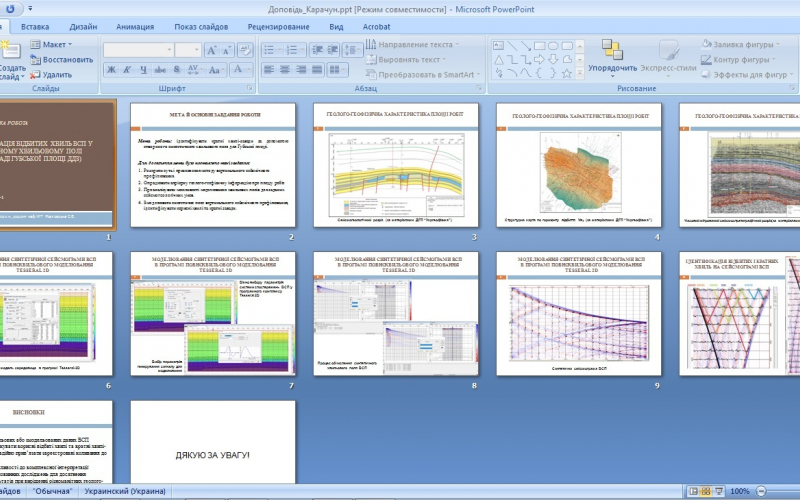Viewport: 800px width, 500px height.
Task: Select the five-point star shape
Action: tap(567, 73)
